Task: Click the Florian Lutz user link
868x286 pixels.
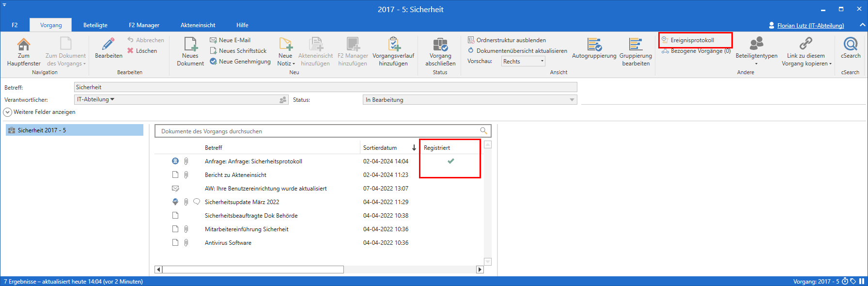Action: click(810, 26)
